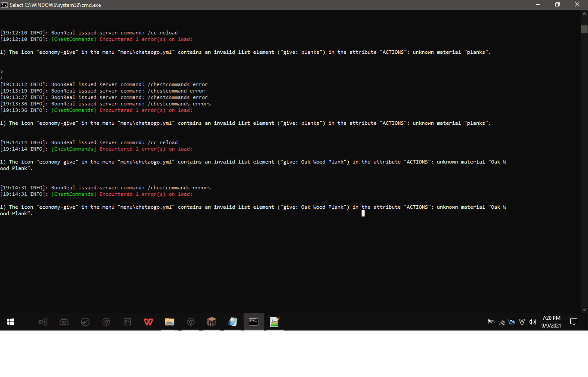Show battery status from the system tray
The width and height of the screenshot is (588, 377).
click(491, 322)
